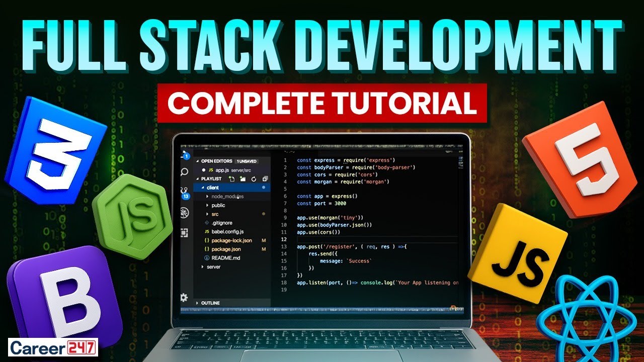Open the README.md file
Image resolution: width=644 pixels, height=362 pixels.
232,258
